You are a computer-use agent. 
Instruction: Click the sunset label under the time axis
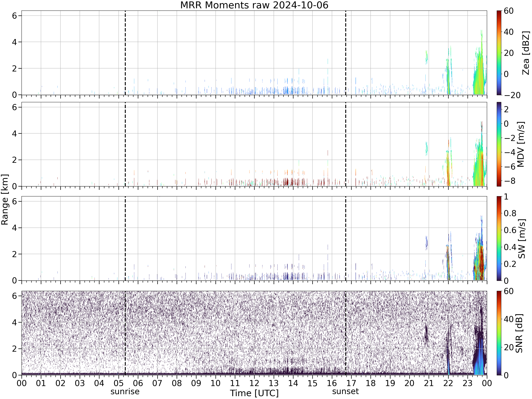345,391
